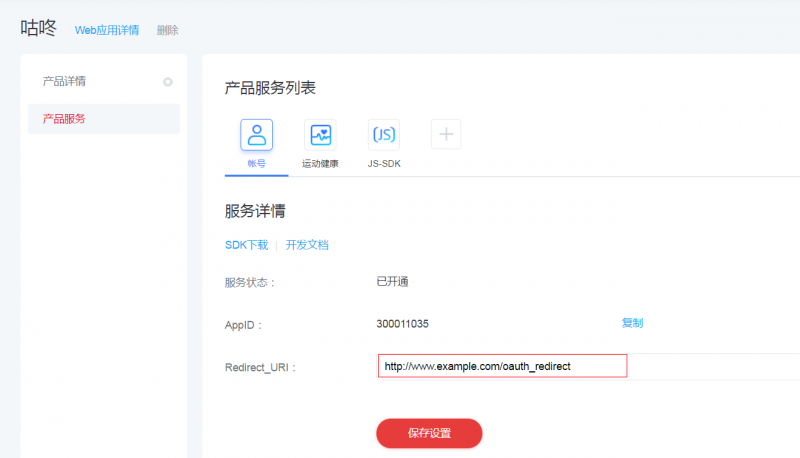Click the icon beside 产品详情
This screenshot has width=800, height=458.
168,82
